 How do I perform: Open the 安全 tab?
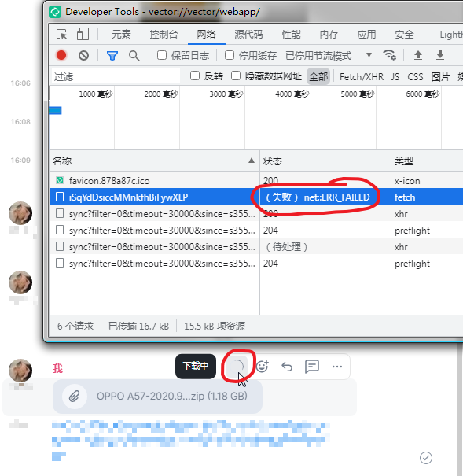tap(404, 35)
